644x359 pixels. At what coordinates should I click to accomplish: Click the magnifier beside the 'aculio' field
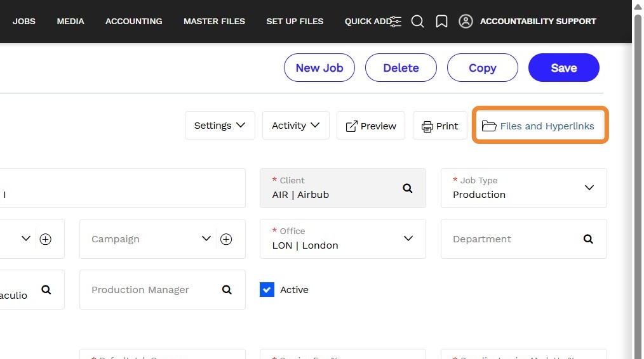tap(46, 290)
